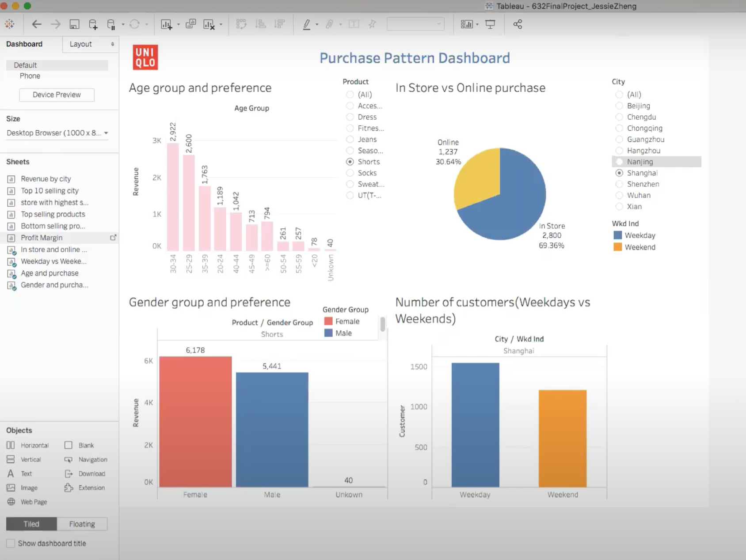This screenshot has height=560, width=746.
Task: Click the Download object
Action: tap(85, 473)
